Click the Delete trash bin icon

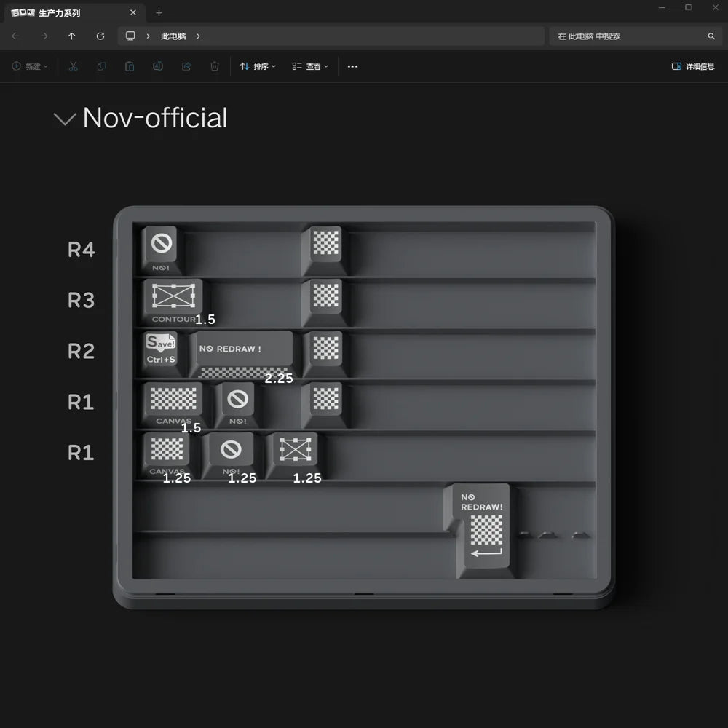pyautogui.click(x=215, y=66)
